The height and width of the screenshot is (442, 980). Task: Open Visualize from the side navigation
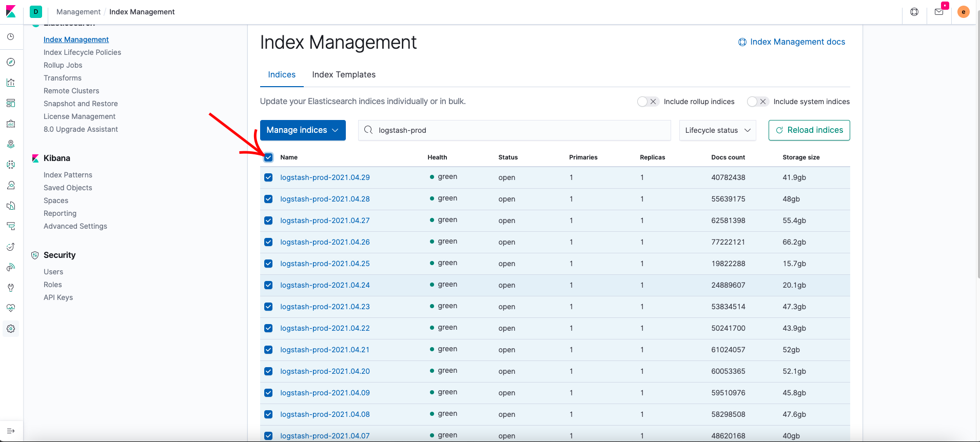[11, 83]
